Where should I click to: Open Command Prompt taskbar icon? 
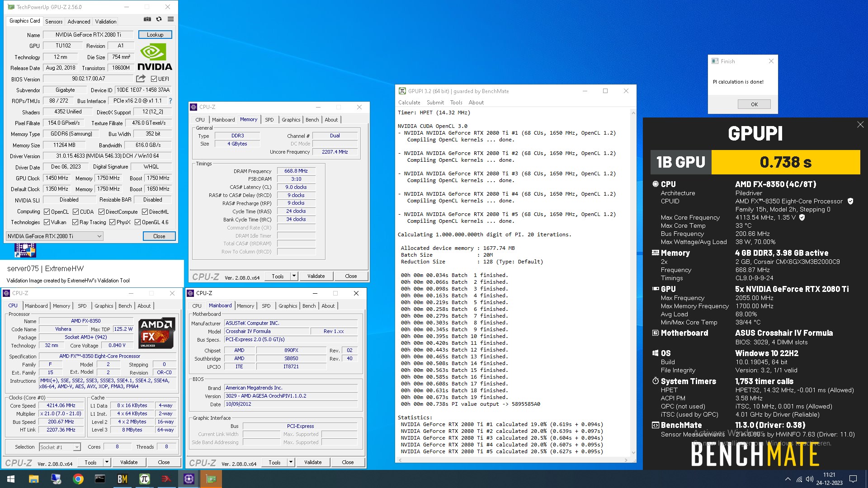100,479
